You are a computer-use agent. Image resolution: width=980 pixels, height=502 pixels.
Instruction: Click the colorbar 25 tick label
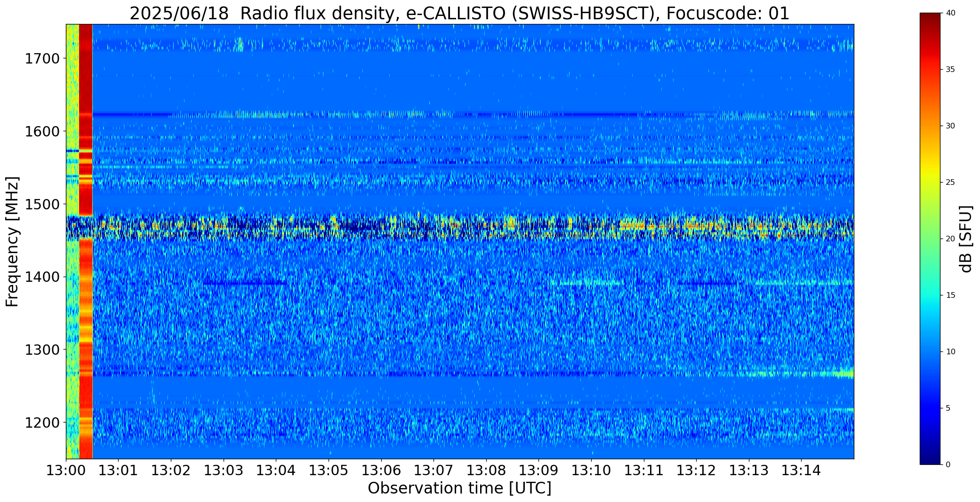tap(950, 183)
